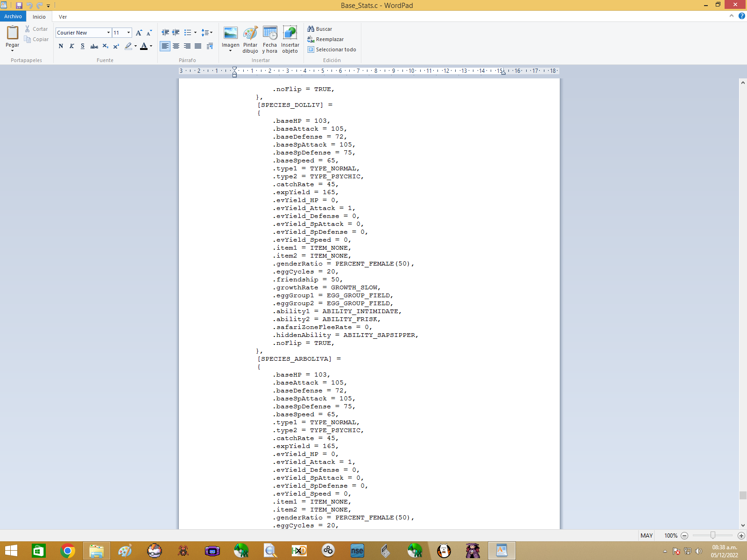747x560 pixels.
Task: Click the Insertar objeto icon
Action: click(290, 33)
